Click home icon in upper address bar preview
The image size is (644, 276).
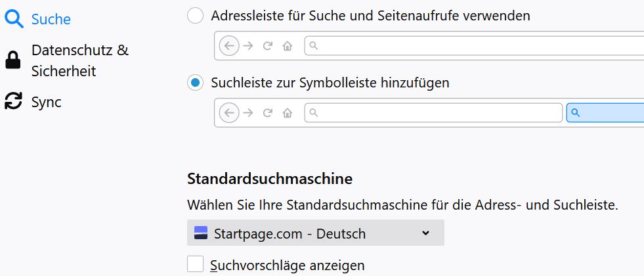coord(287,46)
